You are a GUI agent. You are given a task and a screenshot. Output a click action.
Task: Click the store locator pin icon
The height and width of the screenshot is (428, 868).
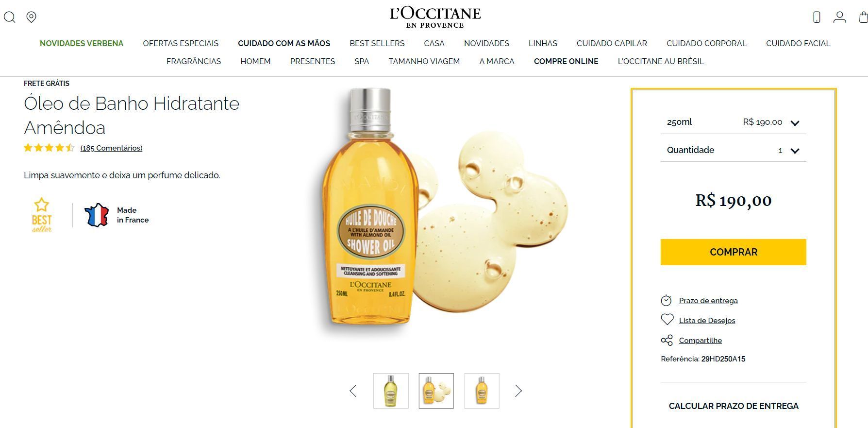pos(31,17)
